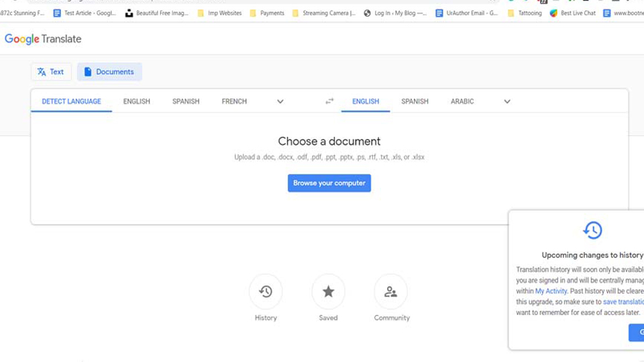Screen dimensions: 644x362
Task: Choose French as source language
Action: click(234, 101)
